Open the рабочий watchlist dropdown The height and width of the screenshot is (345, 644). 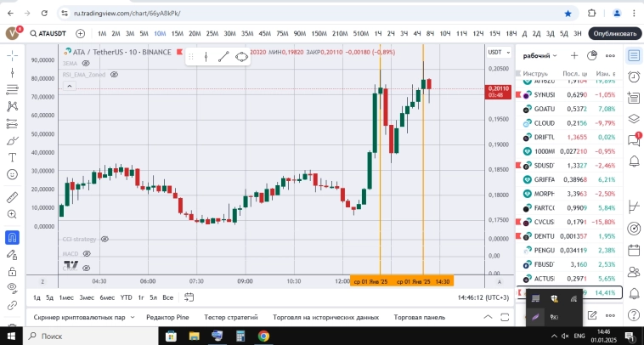pyautogui.click(x=539, y=55)
